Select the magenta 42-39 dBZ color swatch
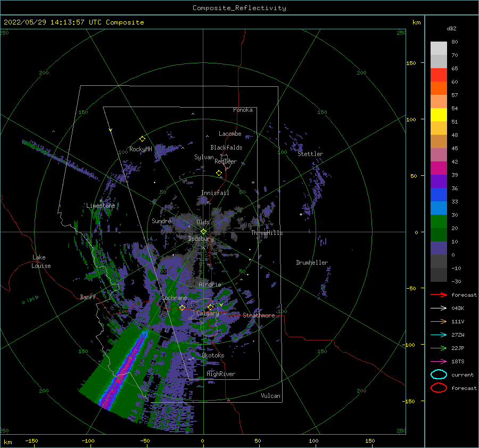 pyautogui.click(x=439, y=168)
